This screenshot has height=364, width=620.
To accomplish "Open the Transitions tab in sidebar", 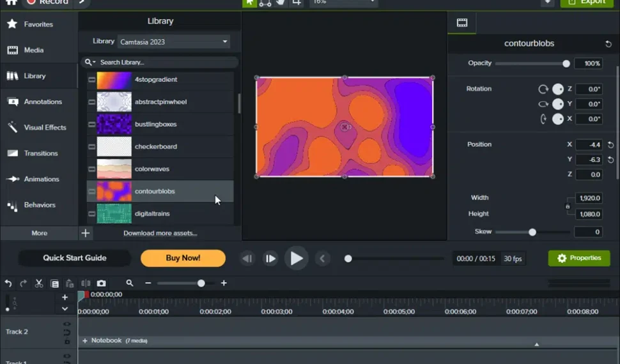I will (40, 153).
